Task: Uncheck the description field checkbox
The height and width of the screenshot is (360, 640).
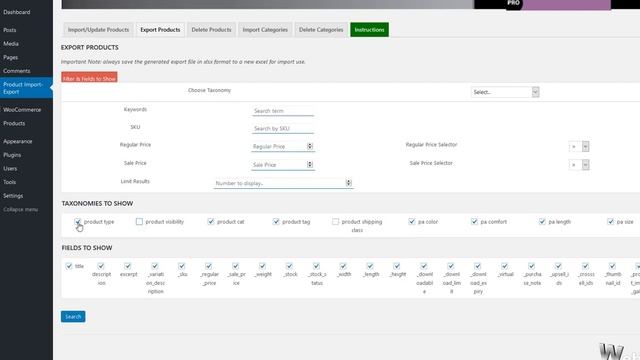Action: coord(101,266)
